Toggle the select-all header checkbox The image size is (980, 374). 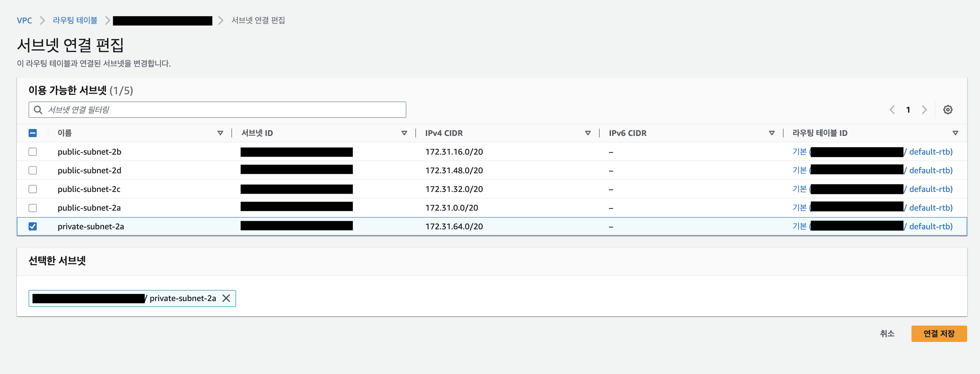pos(33,133)
